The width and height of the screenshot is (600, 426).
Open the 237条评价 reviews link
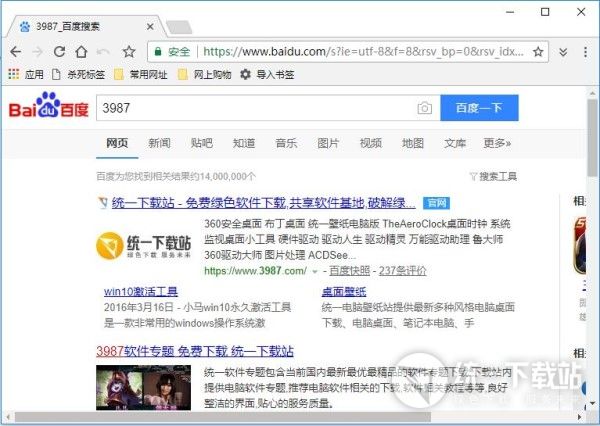point(403,271)
